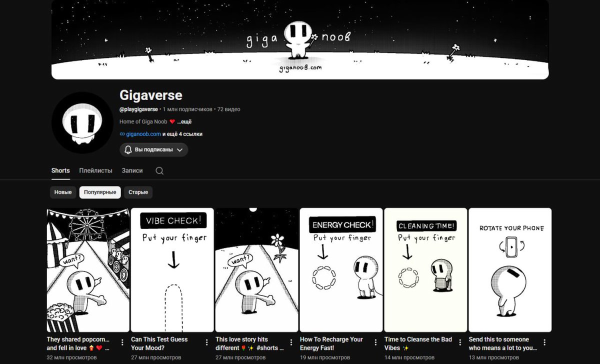Open the giganoob.com link
The image size is (600, 364).
143,134
